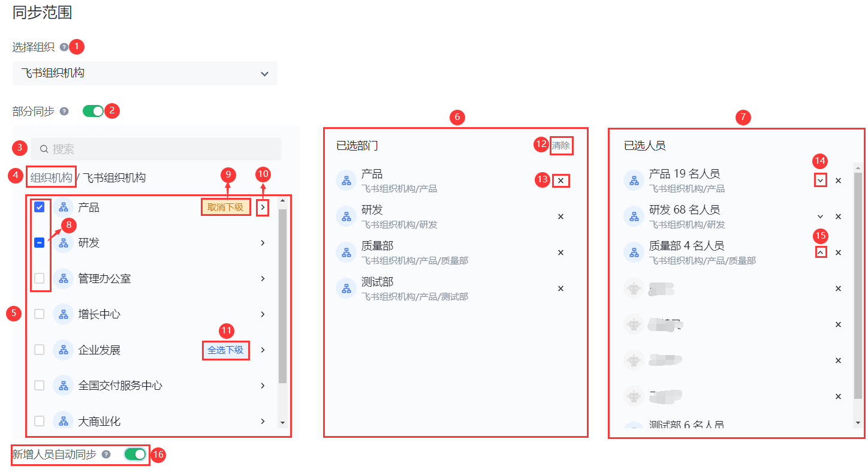Click help icon beside 部分同步
Viewport: 868px width, 472px height.
coord(64,111)
